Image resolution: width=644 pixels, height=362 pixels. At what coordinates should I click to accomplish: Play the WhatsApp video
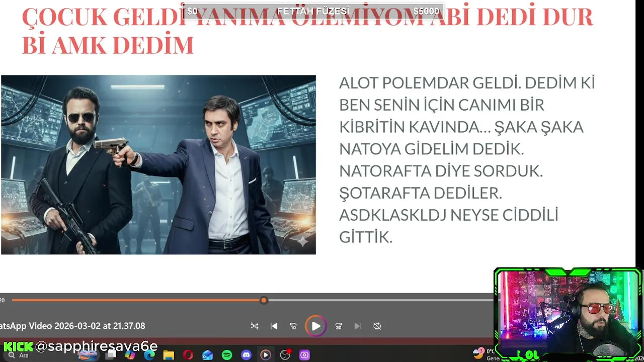coord(316,326)
